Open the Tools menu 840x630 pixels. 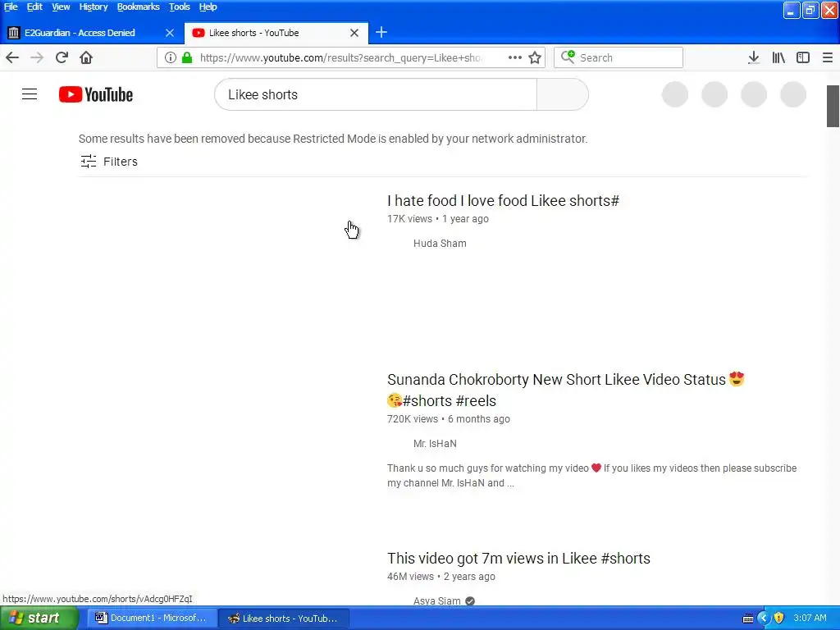click(180, 7)
